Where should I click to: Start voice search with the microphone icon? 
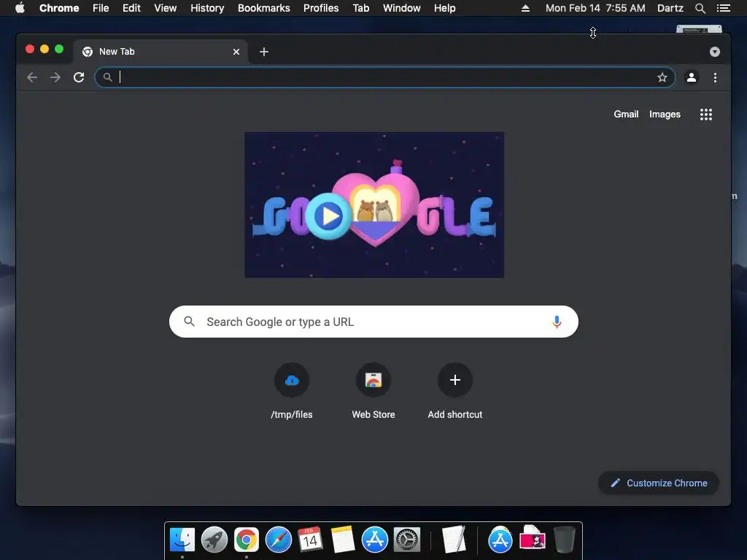coord(557,322)
